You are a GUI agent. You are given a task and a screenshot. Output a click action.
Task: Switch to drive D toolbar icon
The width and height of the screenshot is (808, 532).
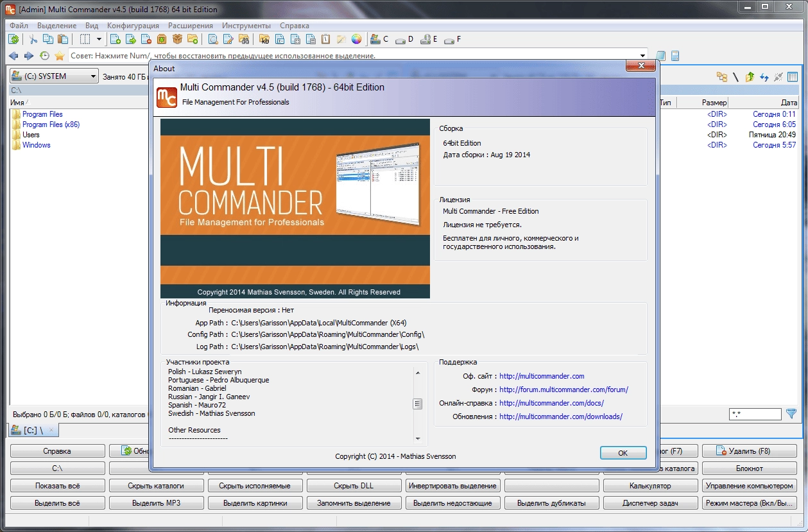pyautogui.click(x=404, y=39)
